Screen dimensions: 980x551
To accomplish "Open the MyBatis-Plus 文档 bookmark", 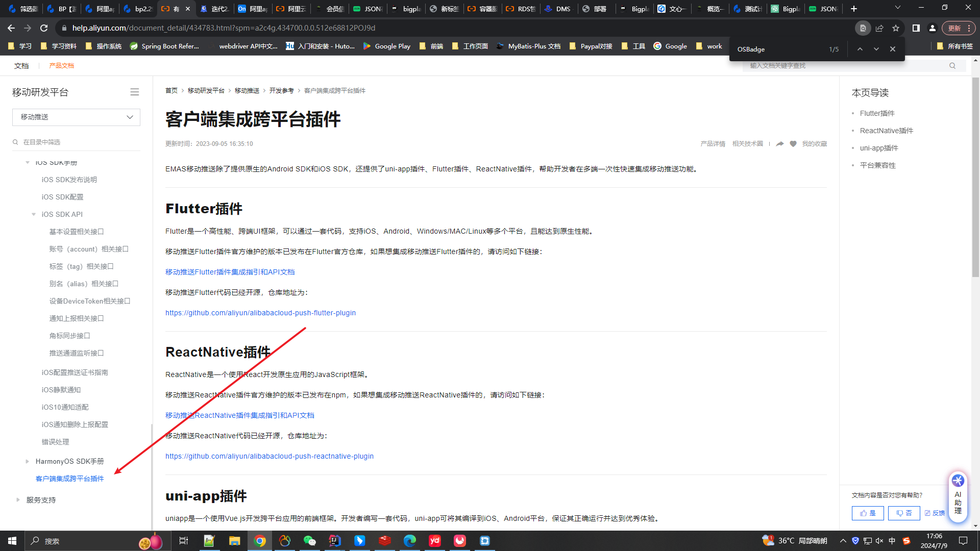I will pos(528,46).
